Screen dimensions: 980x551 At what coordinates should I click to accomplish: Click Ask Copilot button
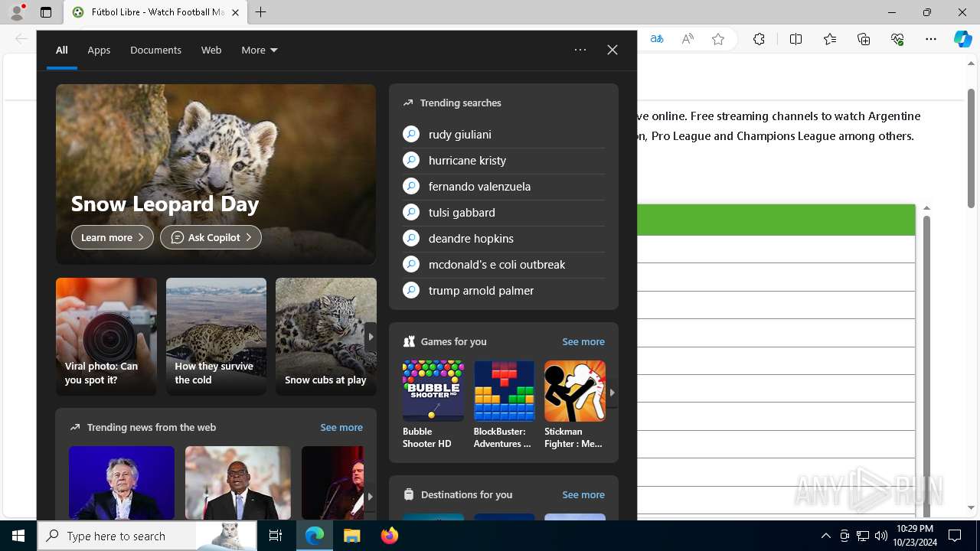pos(211,237)
